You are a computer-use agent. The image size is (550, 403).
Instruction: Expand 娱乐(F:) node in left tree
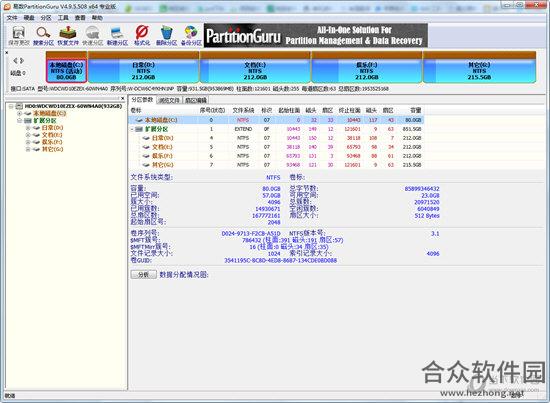tap(28, 142)
